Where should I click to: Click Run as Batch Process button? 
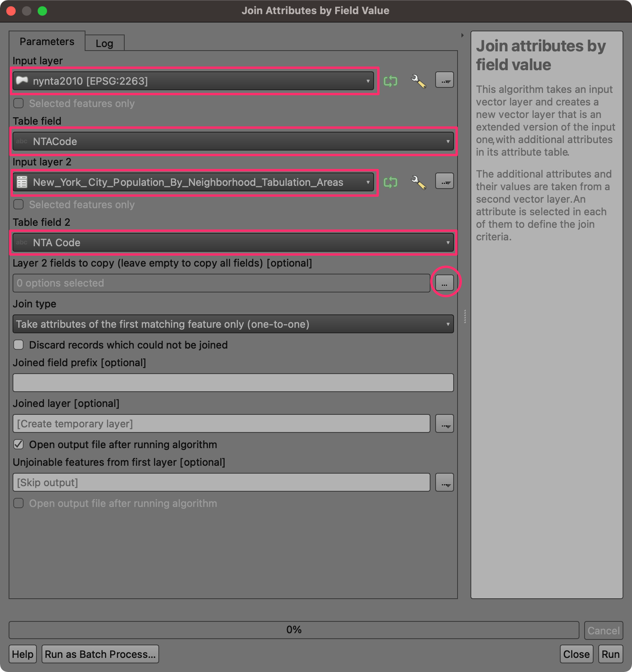100,654
